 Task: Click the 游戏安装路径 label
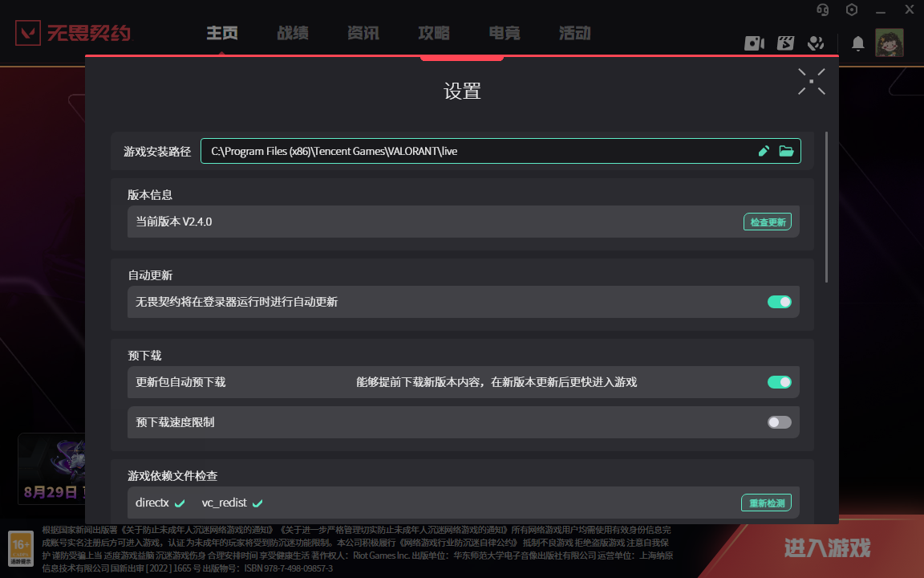[157, 152]
